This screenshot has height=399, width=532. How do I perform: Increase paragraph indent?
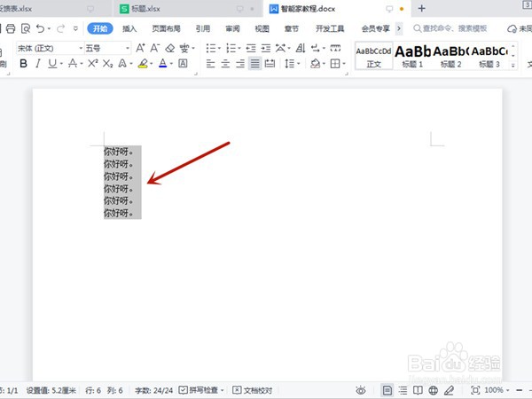tap(266, 48)
